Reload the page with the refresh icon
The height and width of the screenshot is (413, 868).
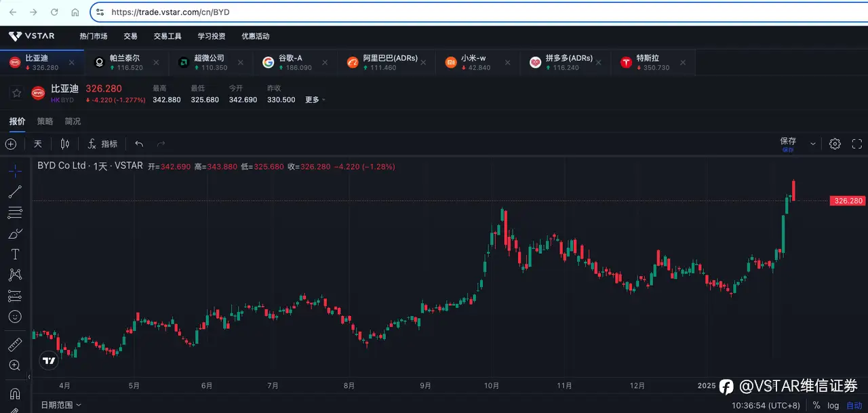(54, 12)
